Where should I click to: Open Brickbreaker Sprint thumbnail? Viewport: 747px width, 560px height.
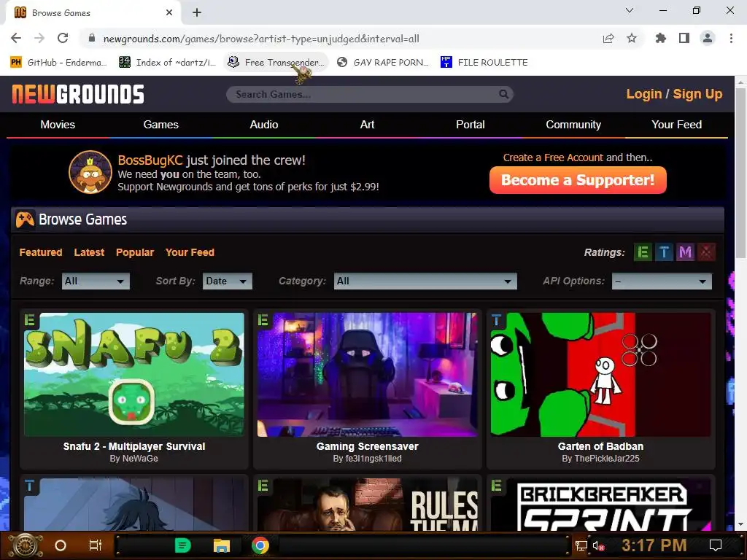click(x=601, y=505)
